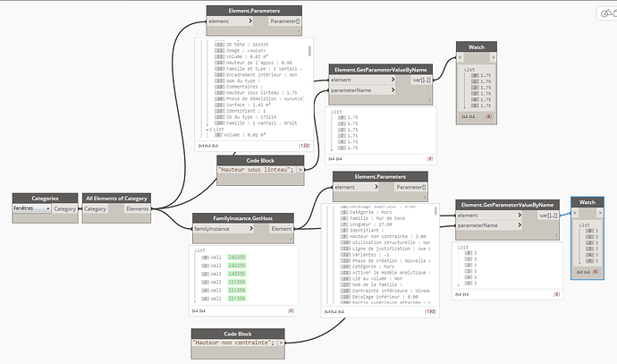Click row "Hauteur non contrainte : 3.00" in preview
617x364 pixels.
pyautogui.click(x=389, y=236)
